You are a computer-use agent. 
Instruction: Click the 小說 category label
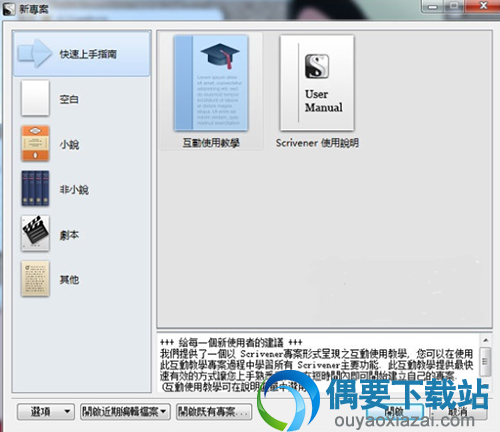coord(69,144)
